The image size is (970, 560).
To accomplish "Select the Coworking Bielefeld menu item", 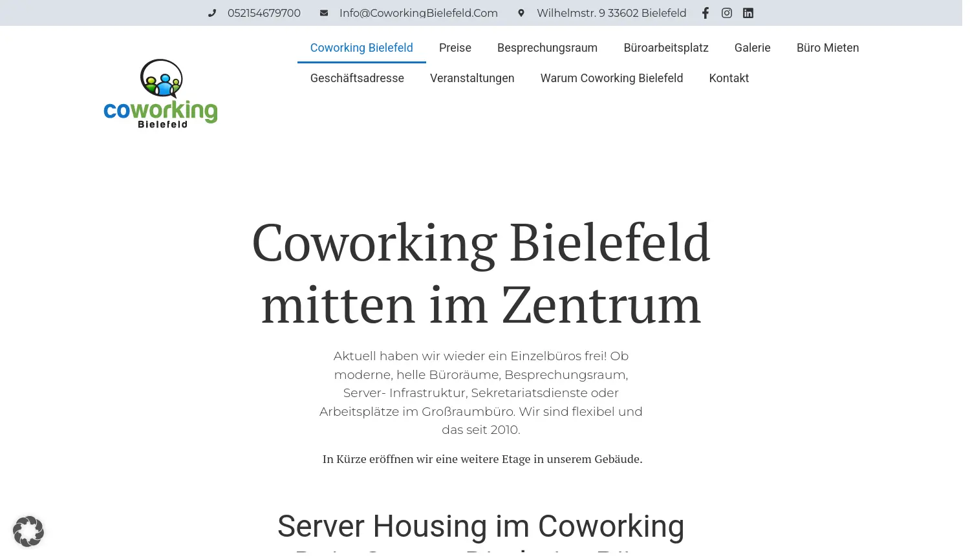I will coord(361,47).
